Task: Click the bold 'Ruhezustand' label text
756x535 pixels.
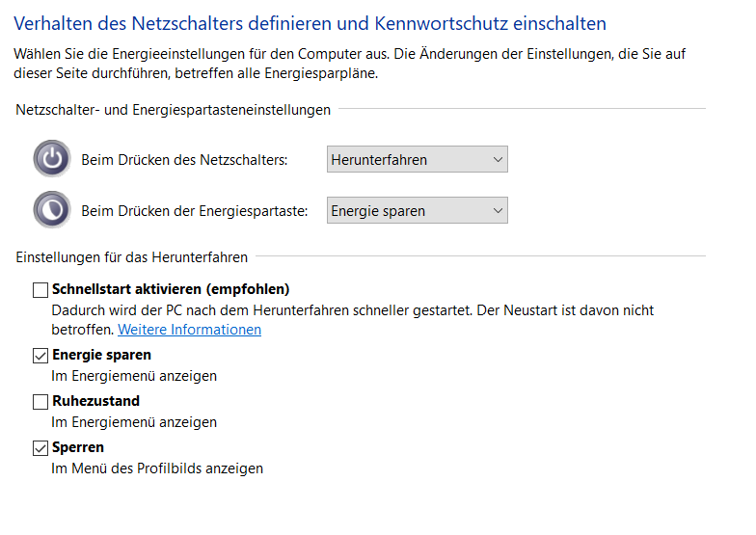Action: (95, 401)
